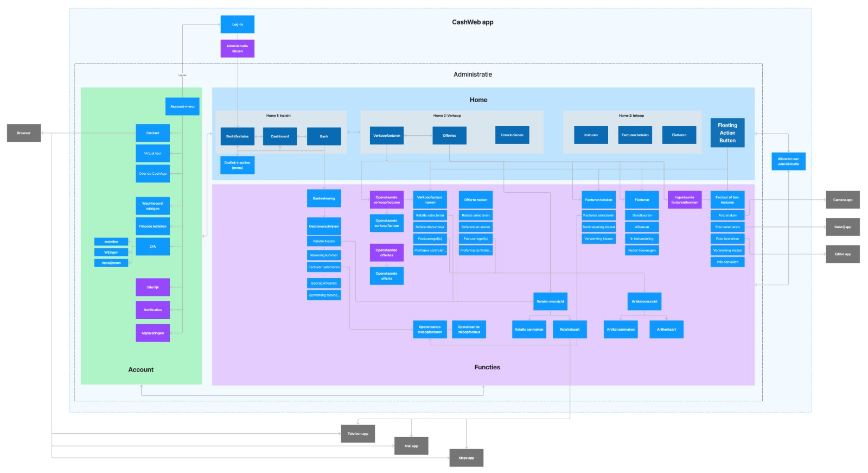
Task: Click the purple Ingestuurde facturen/bonnen box
Action: tap(685, 200)
